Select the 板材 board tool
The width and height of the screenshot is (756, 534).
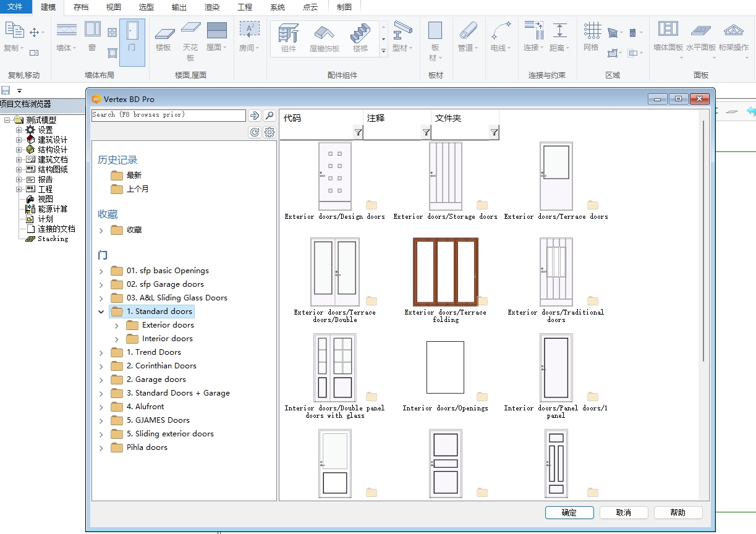pyautogui.click(x=435, y=42)
